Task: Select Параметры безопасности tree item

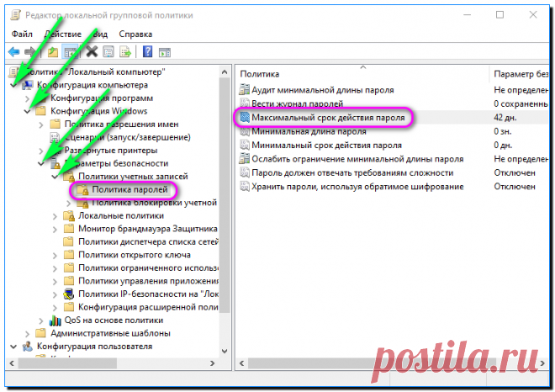Action: point(116,163)
